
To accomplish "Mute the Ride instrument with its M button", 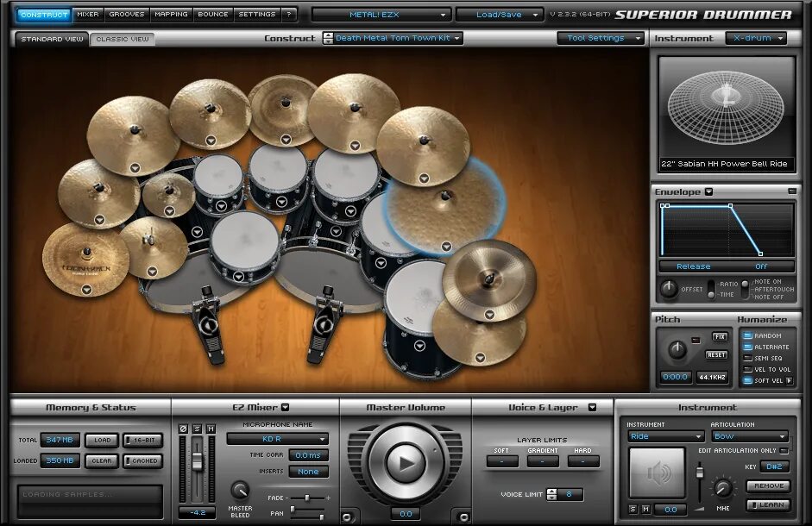I will coord(645,510).
